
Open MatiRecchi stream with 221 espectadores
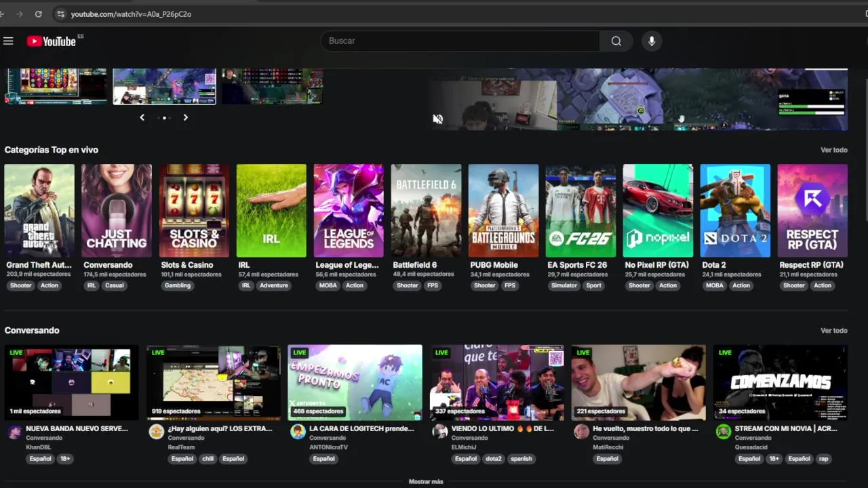(x=639, y=382)
